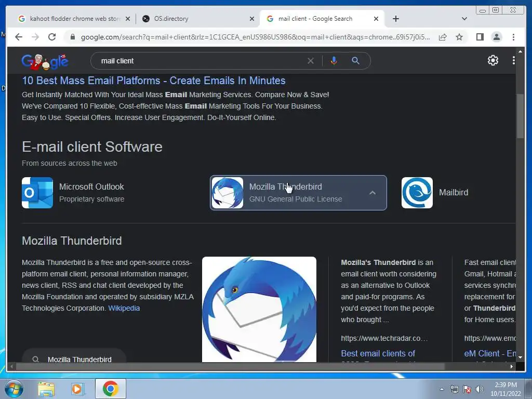Start voice search with microphone
The height and width of the screenshot is (399, 532).
point(334,61)
